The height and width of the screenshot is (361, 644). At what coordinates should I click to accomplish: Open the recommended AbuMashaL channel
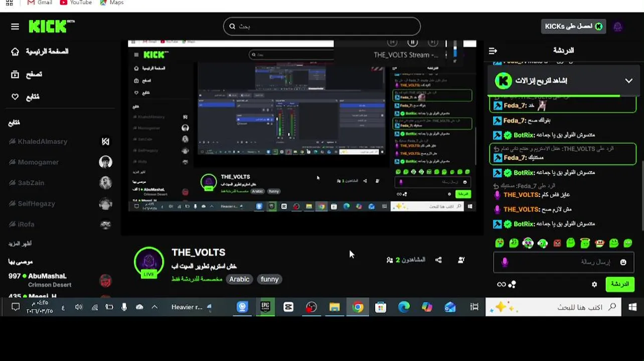(60, 280)
